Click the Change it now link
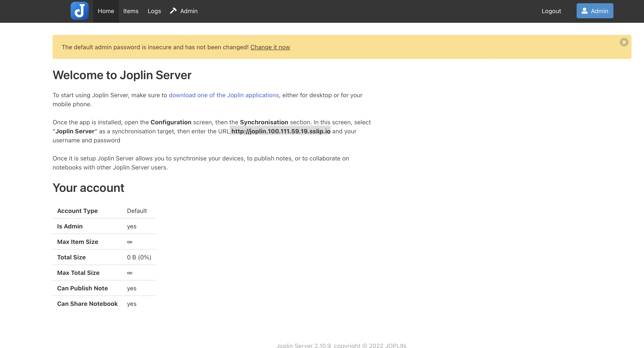The width and height of the screenshot is (644, 348). (270, 47)
